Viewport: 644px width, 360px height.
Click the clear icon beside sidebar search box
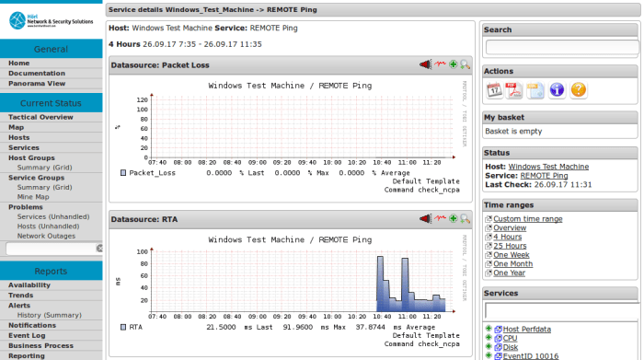pos(99,249)
